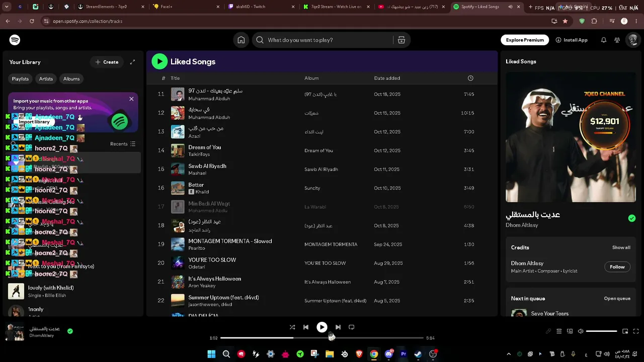Click the now-playing album art in Liked Songs panel
644x362 pixels.
(x=571, y=137)
